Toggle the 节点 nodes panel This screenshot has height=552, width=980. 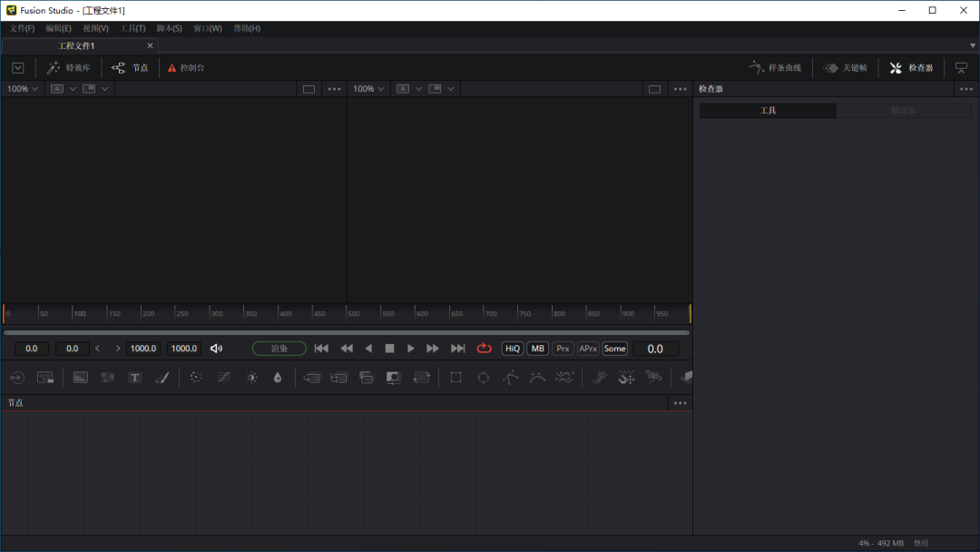tap(130, 67)
